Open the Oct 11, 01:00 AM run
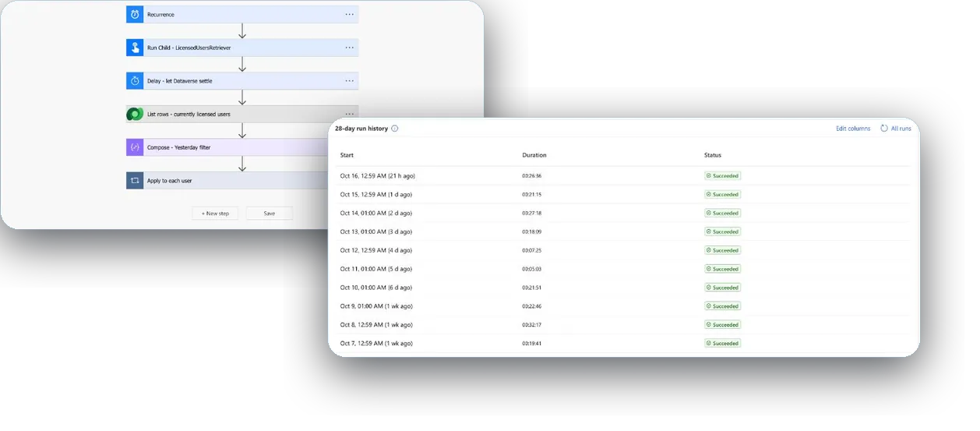Screen dimensions: 980x431 (376, 269)
